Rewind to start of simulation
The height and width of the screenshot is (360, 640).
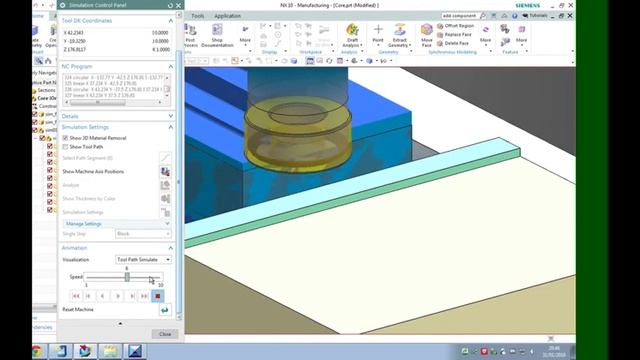[76, 296]
